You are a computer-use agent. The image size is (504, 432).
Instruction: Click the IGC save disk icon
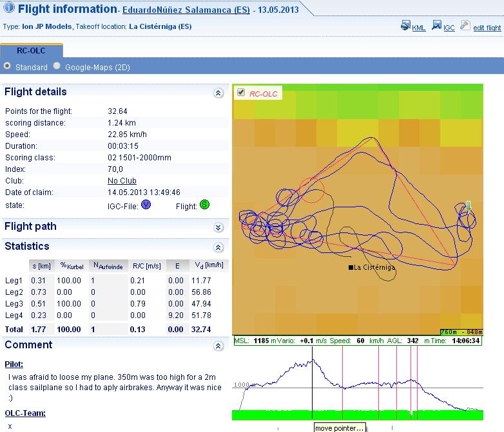point(436,26)
